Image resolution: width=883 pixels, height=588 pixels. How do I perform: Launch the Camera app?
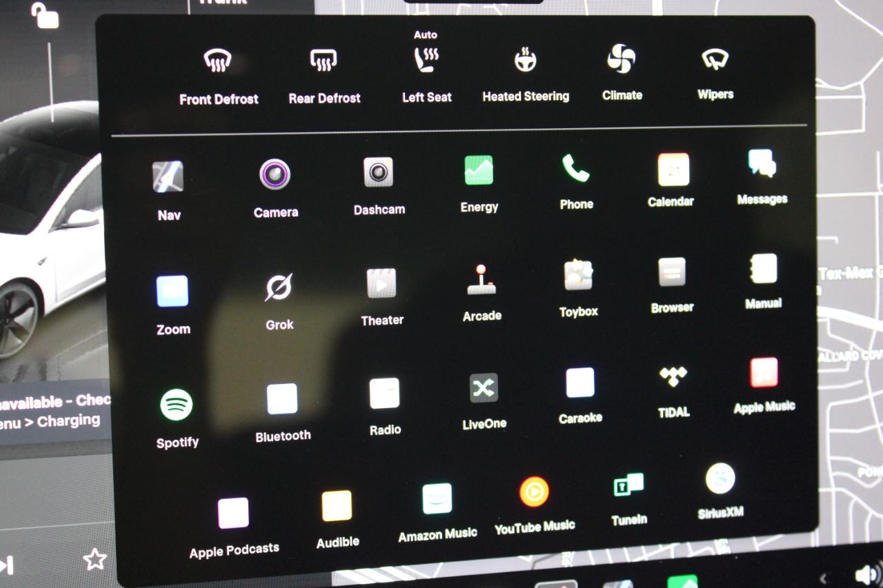pyautogui.click(x=275, y=174)
